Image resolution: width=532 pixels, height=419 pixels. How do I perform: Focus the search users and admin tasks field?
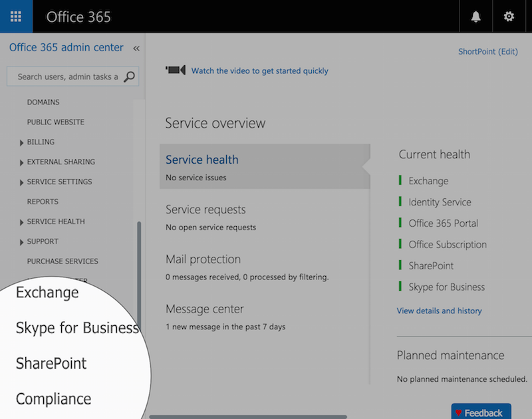point(72,76)
